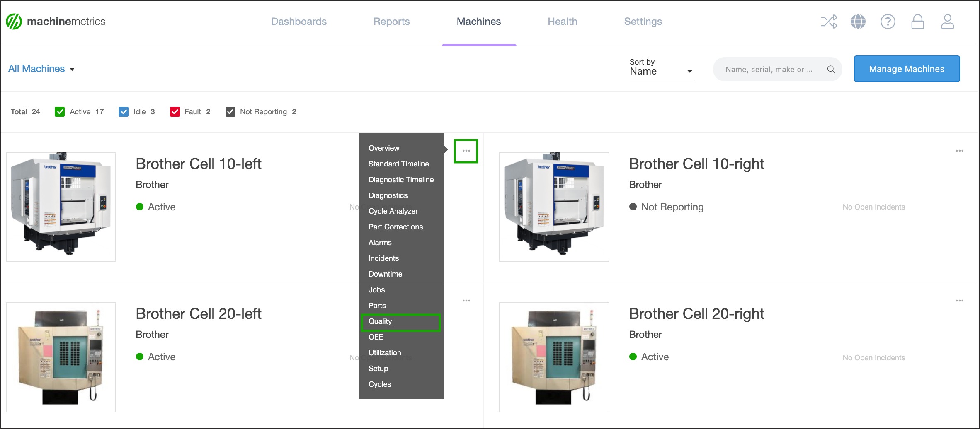Viewport: 980px width, 429px height.
Task: Select Setup in the machine menu
Action: pyautogui.click(x=378, y=369)
